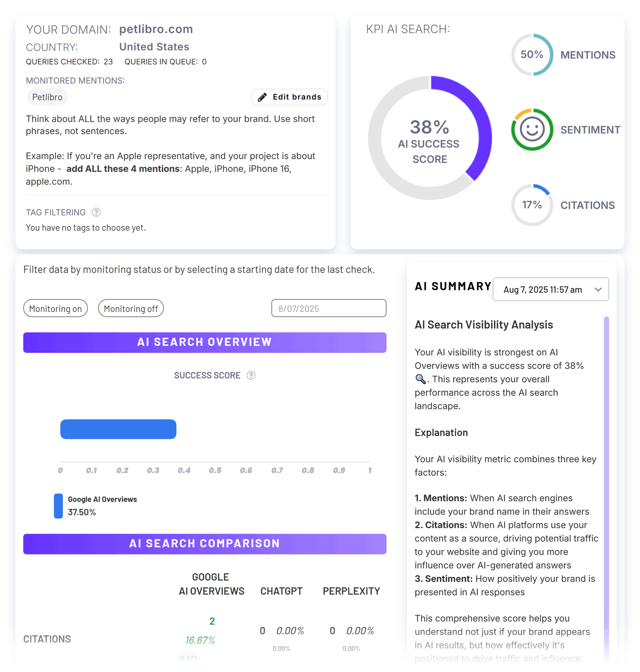This screenshot has height=672, width=640.
Task: Click the Edit brands button
Action: point(289,97)
